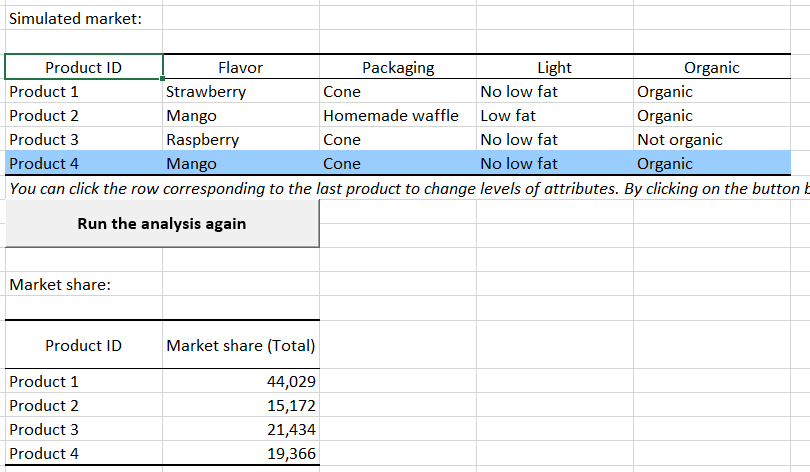
Task: Click the Run the analysis again button
Action: pyautogui.click(x=161, y=224)
